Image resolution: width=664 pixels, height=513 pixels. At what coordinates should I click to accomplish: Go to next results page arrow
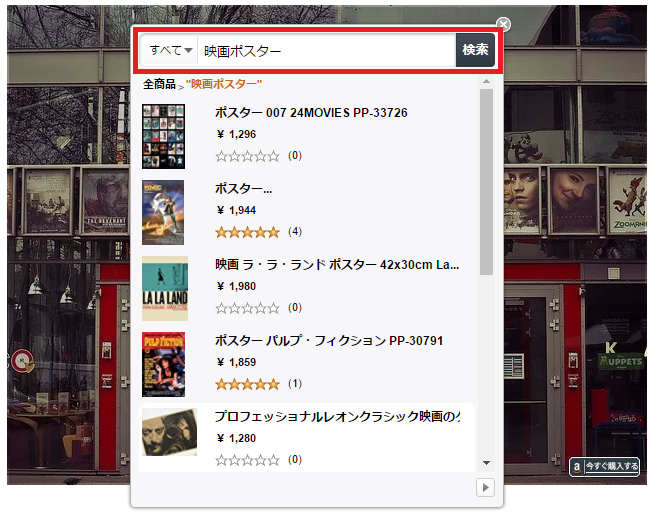[x=485, y=488]
